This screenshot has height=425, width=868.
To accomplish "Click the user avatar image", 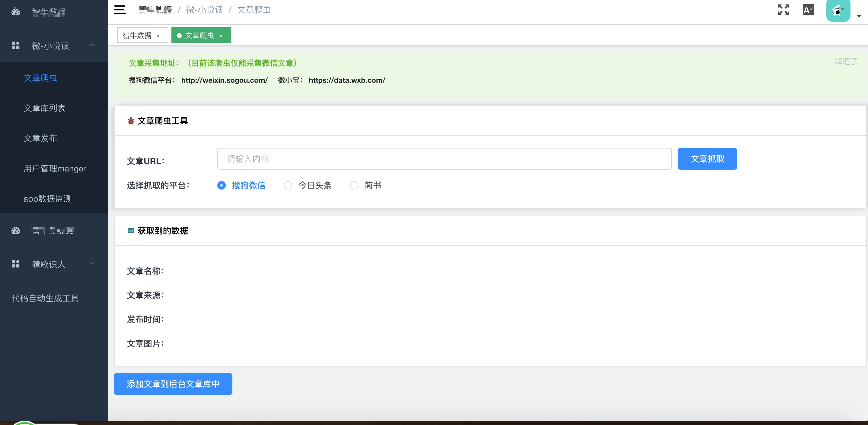I will pyautogui.click(x=838, y=11).
